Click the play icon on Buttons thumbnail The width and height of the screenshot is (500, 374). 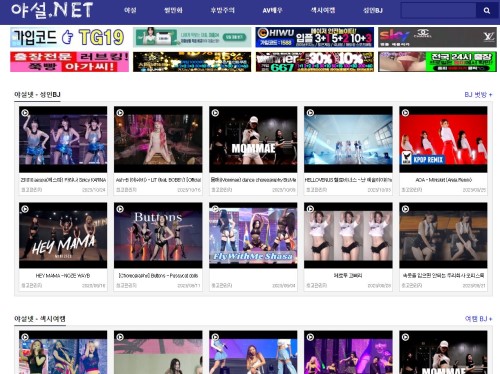[x=120, y=209]
